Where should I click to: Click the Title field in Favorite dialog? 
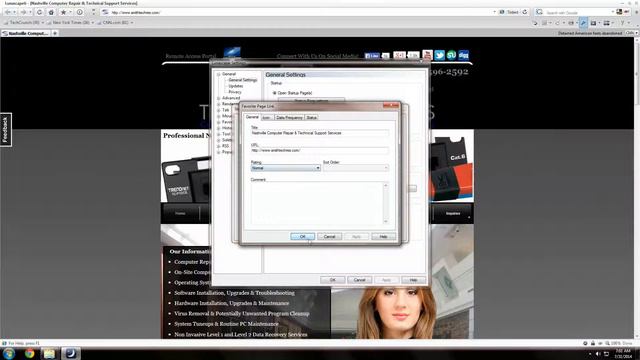point(320,133)
